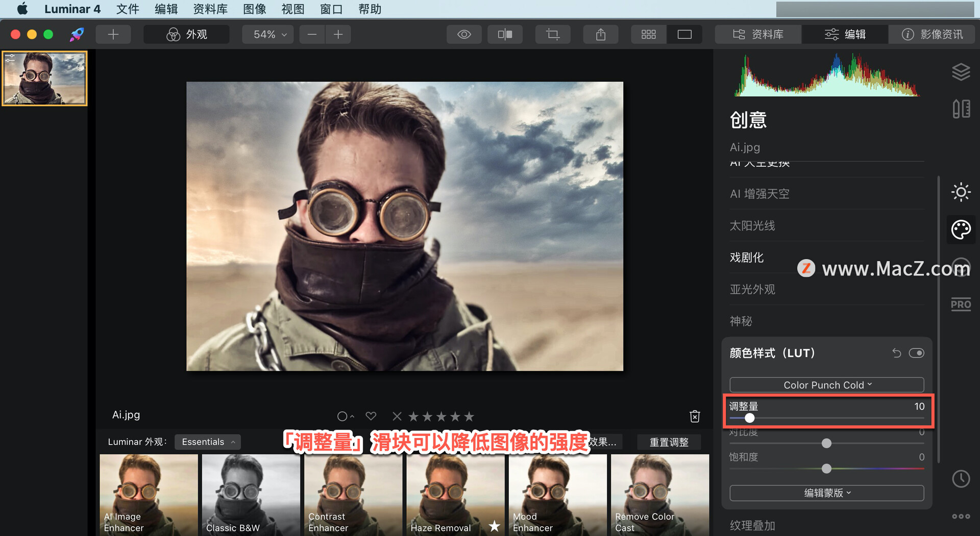
Task: Open the layers panel icon
Action: click(961, 72)
